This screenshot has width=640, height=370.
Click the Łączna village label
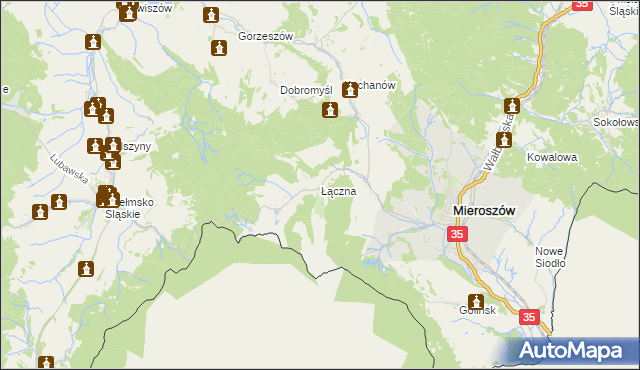click(x=338, y=191)
